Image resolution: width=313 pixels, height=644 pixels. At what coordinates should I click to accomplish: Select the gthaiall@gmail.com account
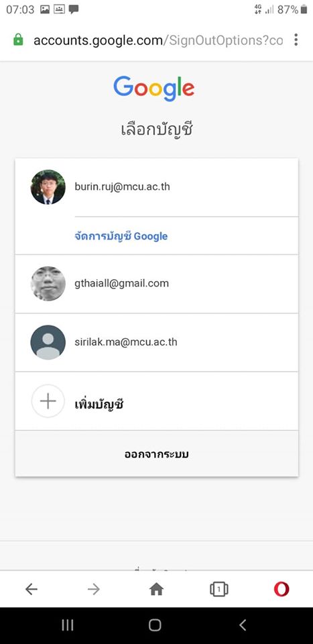click(157, 284)
